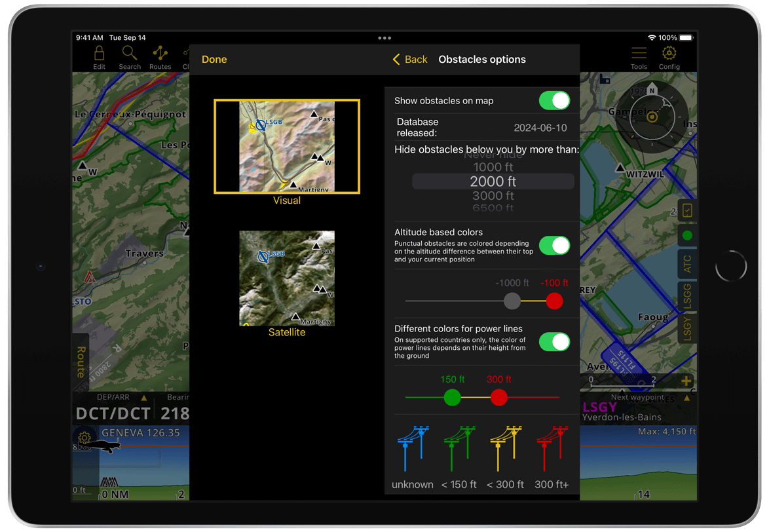This screenshot has height=532, width=769.
Task: Choose 1000 ft in the altitude picker
Action: click(493, 167)
